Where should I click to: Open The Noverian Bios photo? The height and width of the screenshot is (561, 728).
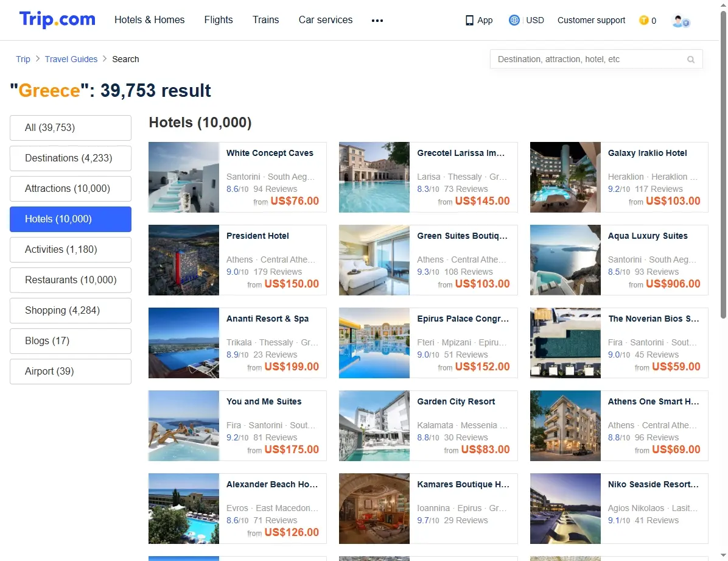point(565,343)
